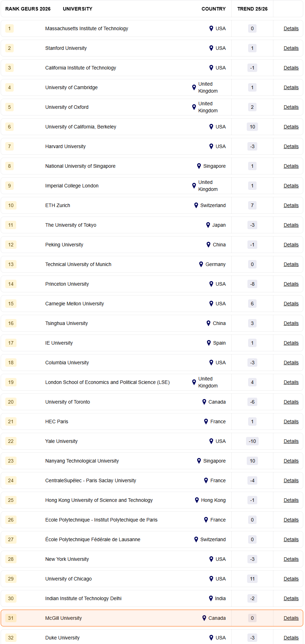Click the location pin beside Germany
Screen dimensions: 305x644
pos(201,264)
